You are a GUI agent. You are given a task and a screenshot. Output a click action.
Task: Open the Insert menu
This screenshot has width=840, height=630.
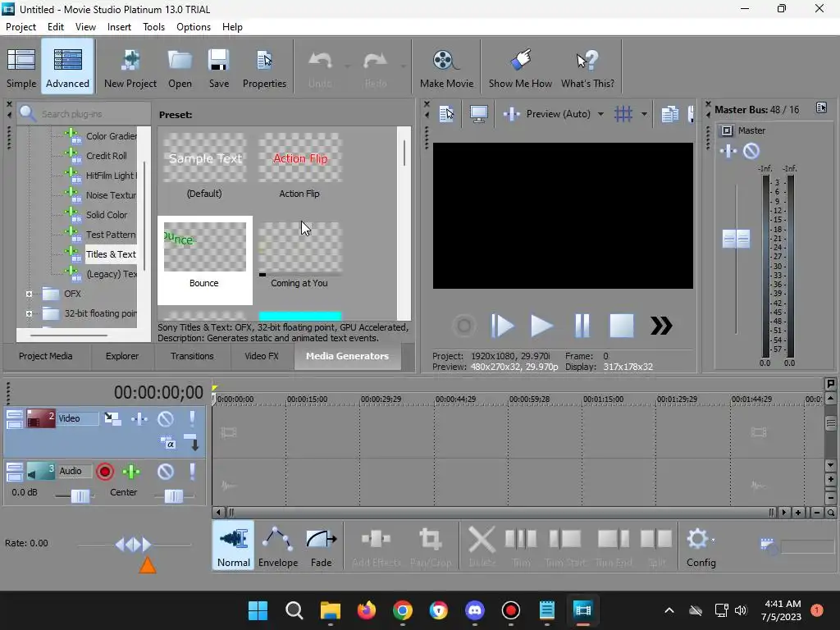[119, 27]
